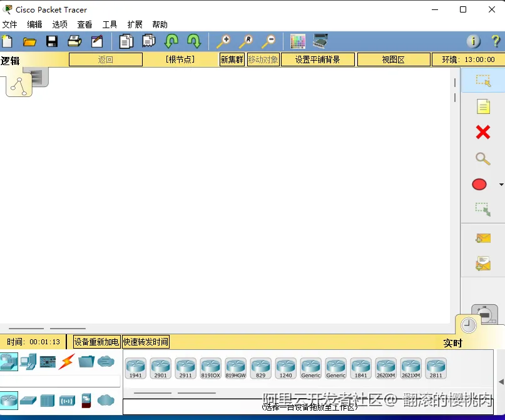Choose the Inspect magnifier tool
This screenshot has width=505, height=420.
(x=483, y=158)
